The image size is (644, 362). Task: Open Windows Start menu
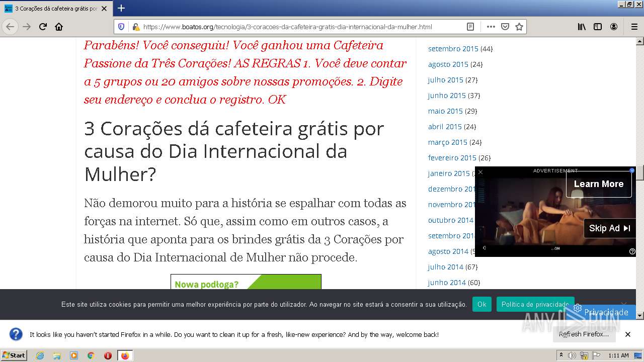click(x=14, y=355)
